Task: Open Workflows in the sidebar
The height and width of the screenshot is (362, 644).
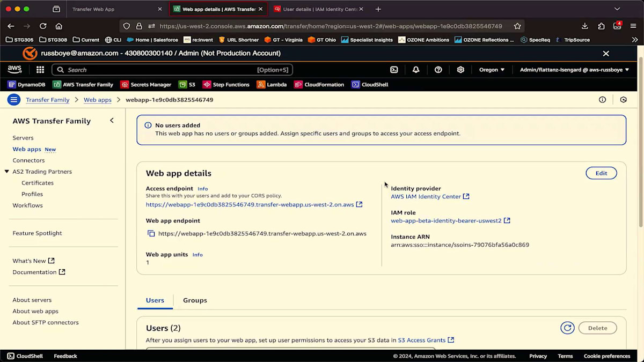Action: click(x=27, y=205)
